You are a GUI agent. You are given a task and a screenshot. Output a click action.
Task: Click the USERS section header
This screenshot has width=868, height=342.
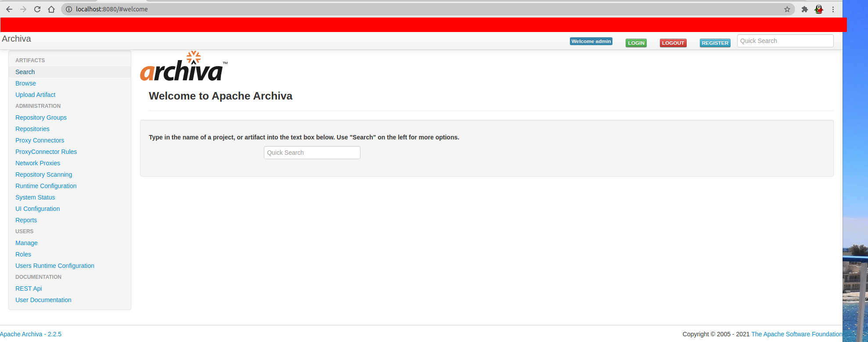[24, 232]
